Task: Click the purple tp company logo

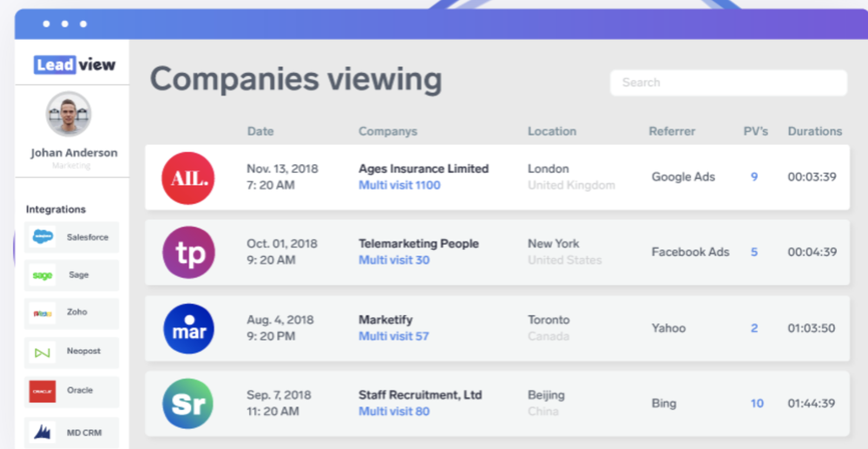Action: 188,253
